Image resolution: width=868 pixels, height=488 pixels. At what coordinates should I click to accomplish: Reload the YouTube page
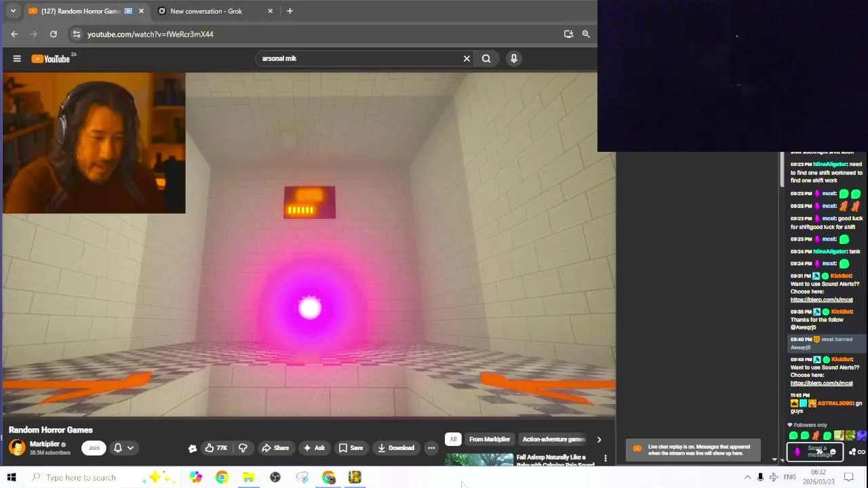(54, 34)
